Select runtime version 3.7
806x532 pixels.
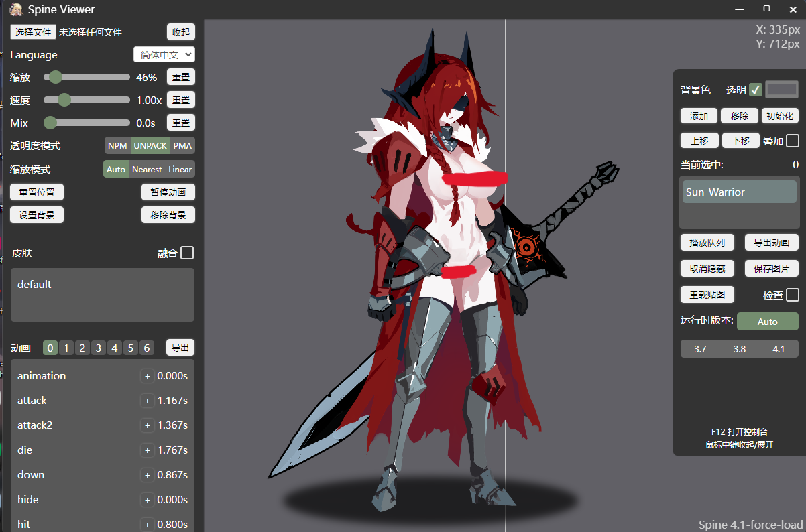(x=700, y=349)
